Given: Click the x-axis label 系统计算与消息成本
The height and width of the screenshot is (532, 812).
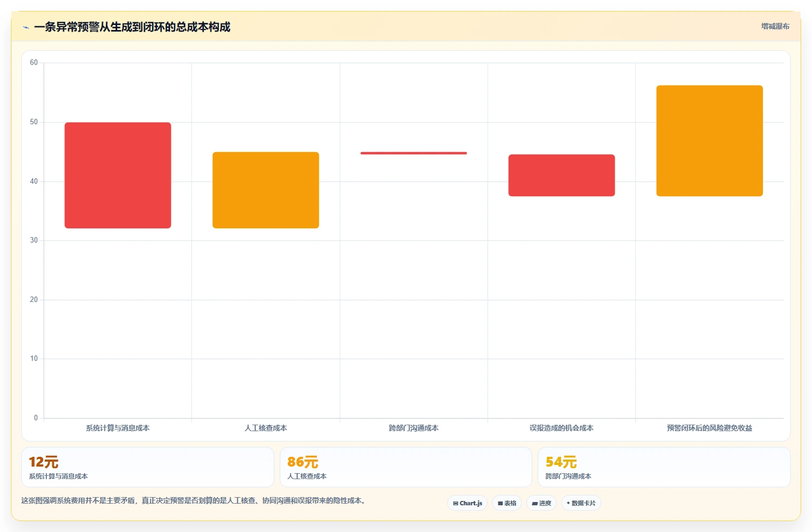Looking at the screenshot, I should coord(118,428).
